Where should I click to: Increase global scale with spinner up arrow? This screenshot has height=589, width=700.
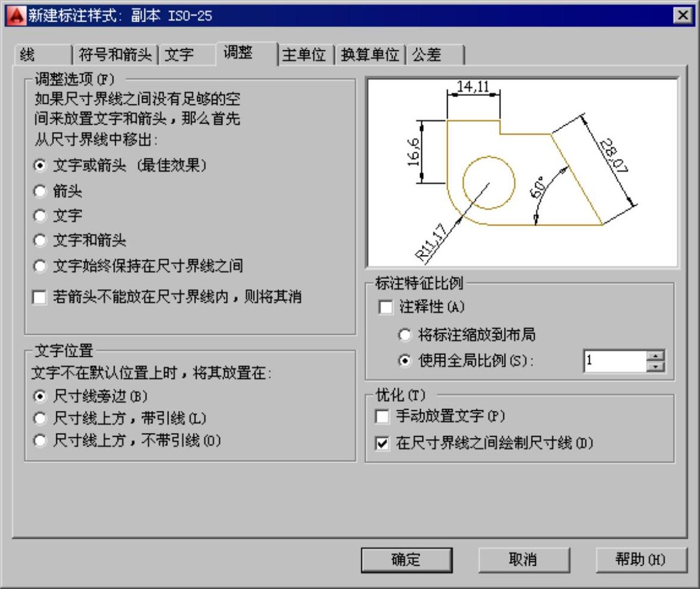click(656, 356)
